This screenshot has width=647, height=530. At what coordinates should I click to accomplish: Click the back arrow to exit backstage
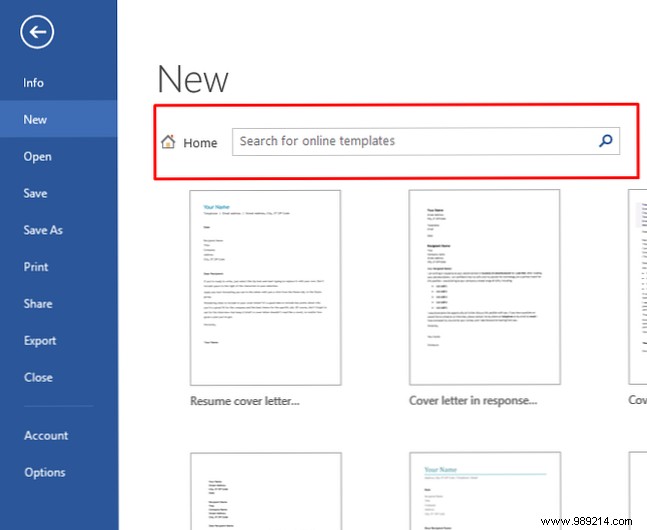(36, 33)
